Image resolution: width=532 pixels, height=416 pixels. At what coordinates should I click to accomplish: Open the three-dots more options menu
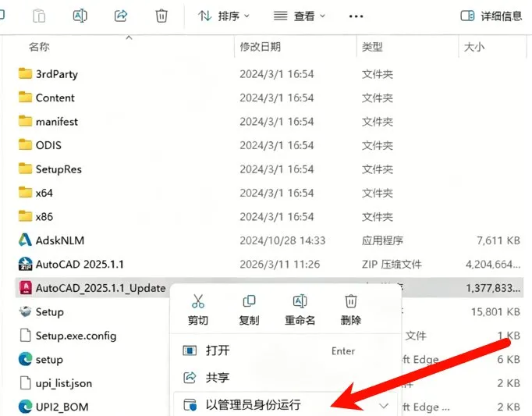tap(356, 16)
